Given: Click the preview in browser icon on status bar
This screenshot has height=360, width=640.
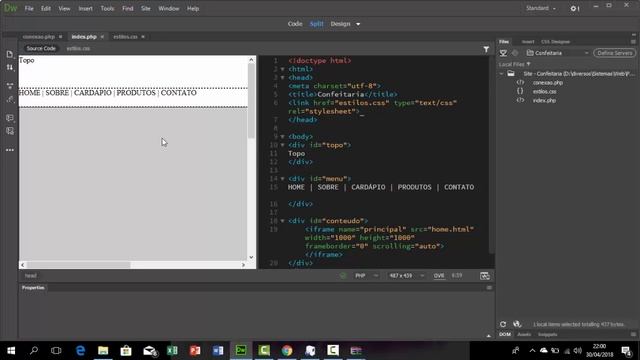Looking at the screenshot, I should [x=485, y=276].
